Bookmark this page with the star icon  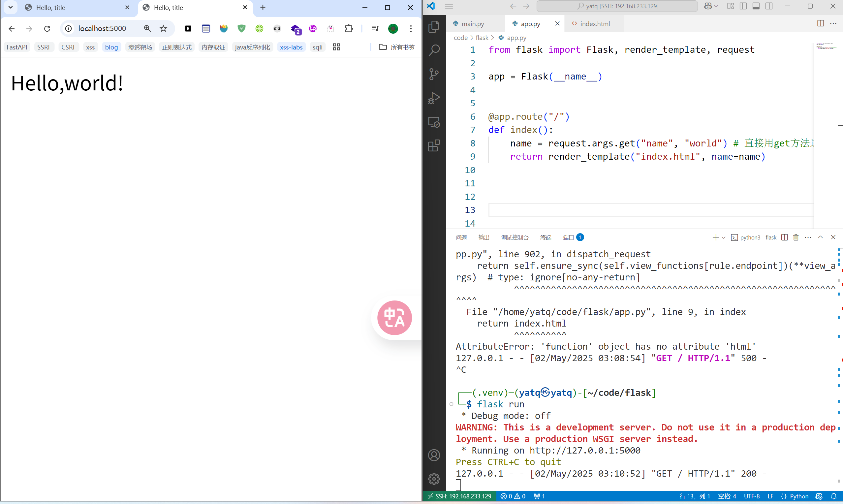pyautogui.click(x=164, y=28)
